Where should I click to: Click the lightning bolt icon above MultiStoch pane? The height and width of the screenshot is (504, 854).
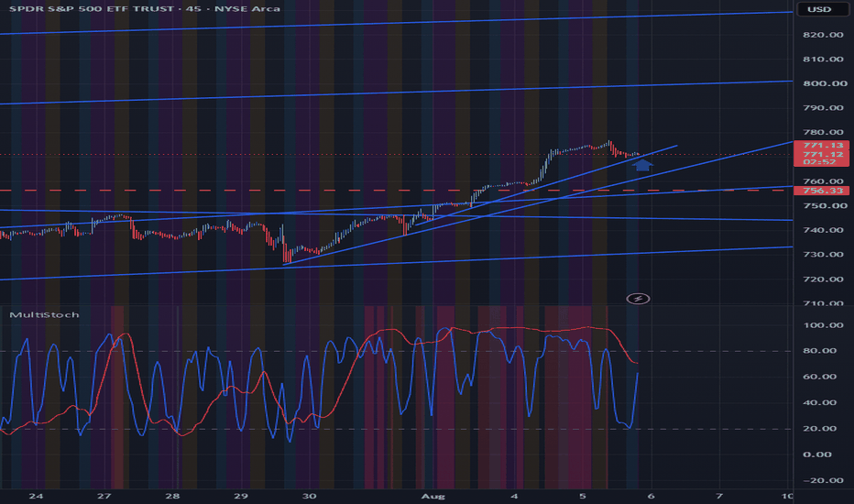point(638,299)
